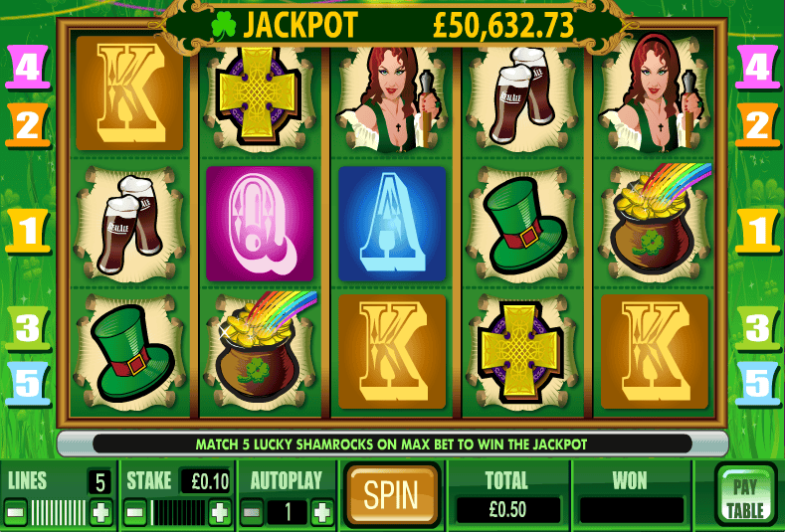Select the left orange line 2 marker
Image resolution: width=785 pixels, height=532 pixels.
point(28,125)
